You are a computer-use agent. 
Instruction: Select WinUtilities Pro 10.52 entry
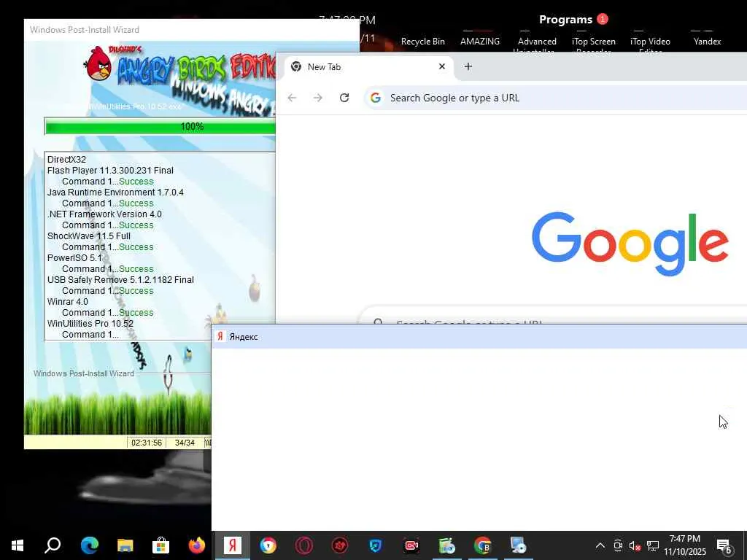click(90, 324)
